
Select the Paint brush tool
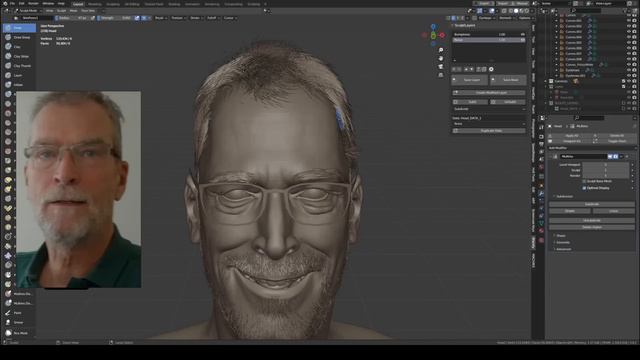19,313
